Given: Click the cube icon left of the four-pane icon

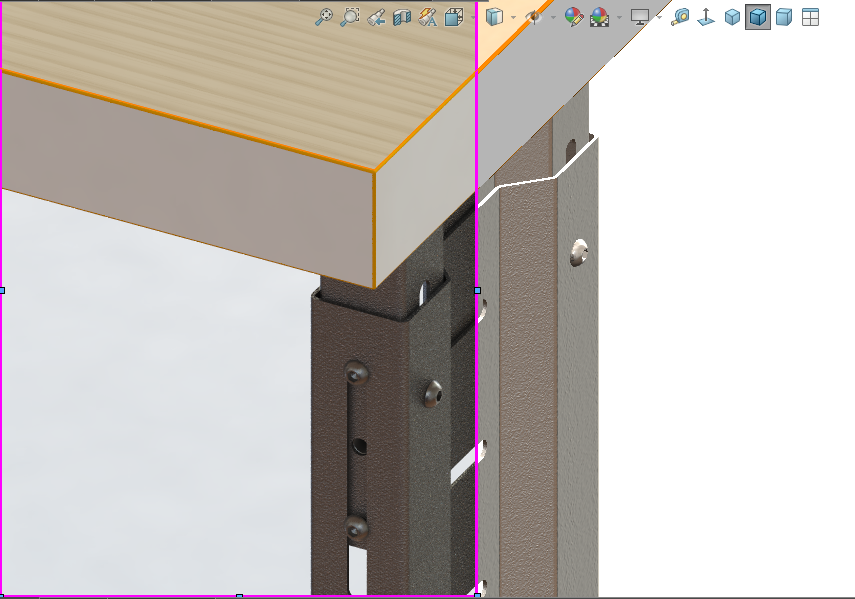Looking at the screenshot, I should pos(784,17).
